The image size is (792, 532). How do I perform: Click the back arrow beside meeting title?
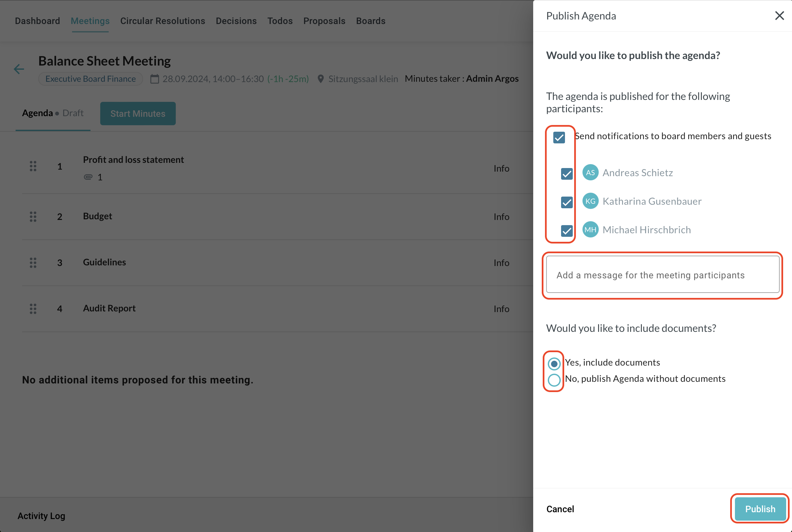pyautogui.click(x=19, y=69)
